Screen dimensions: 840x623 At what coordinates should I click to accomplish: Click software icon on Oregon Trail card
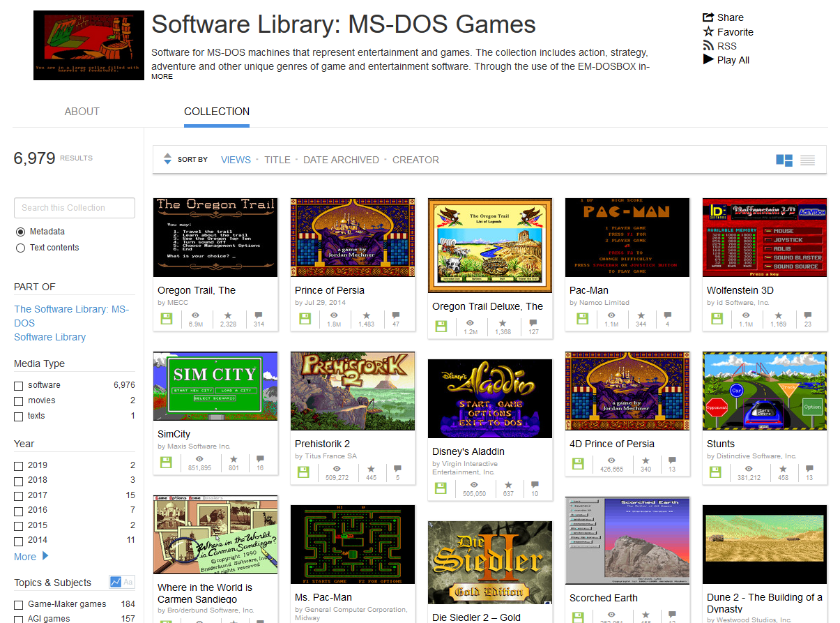[x=166, y=319]
